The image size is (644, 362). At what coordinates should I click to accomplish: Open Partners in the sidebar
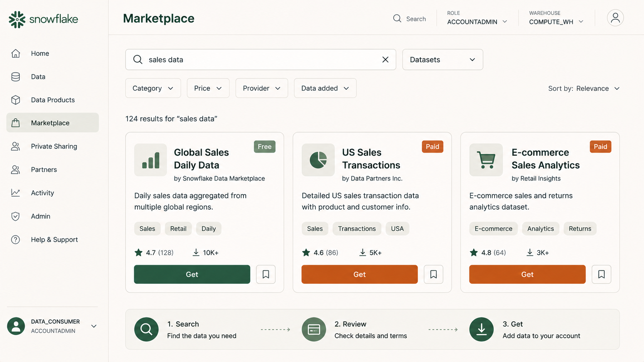point(52,170)
